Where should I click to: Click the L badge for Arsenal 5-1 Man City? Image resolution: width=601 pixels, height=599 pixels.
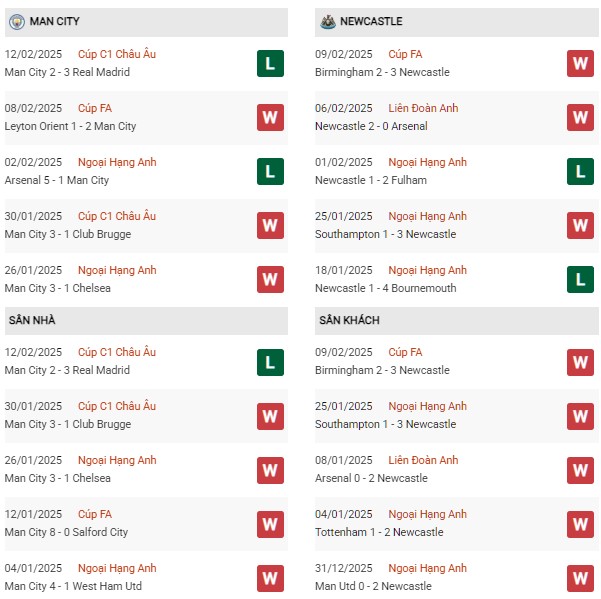click(270, 171)
